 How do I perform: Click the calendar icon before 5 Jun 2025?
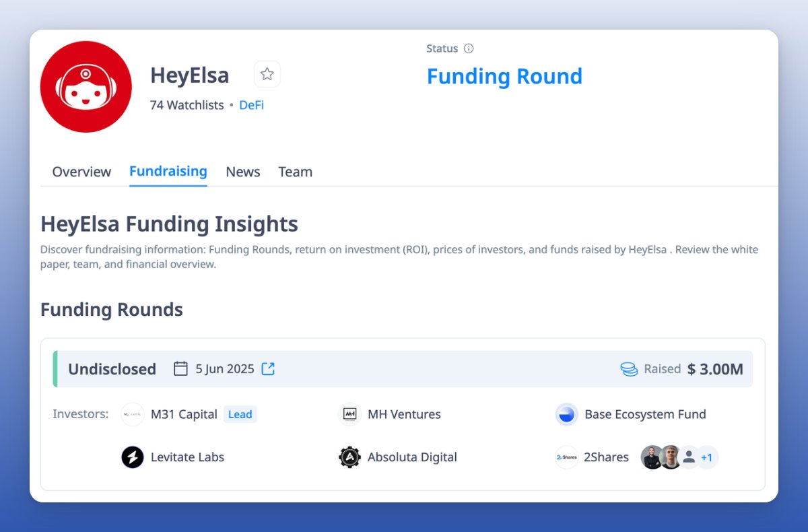[x=180, y=368]
